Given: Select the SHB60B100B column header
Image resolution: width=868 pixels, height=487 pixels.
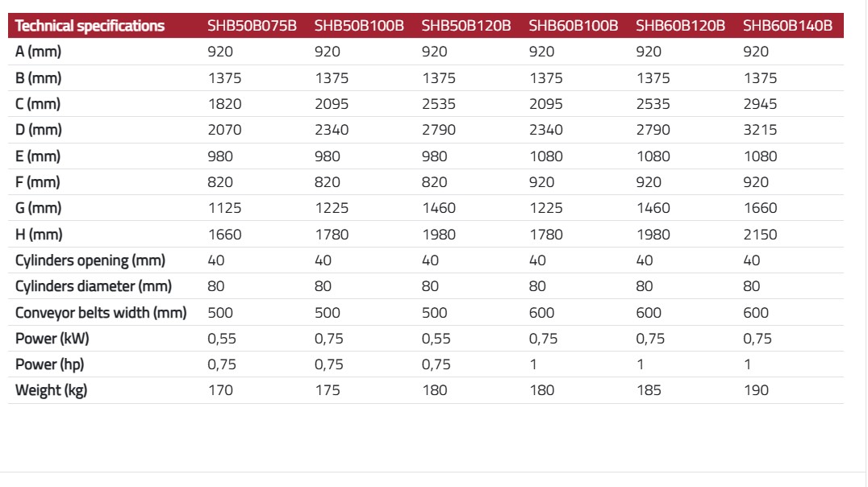Looking at the screenshot, I should coord(574,26).
